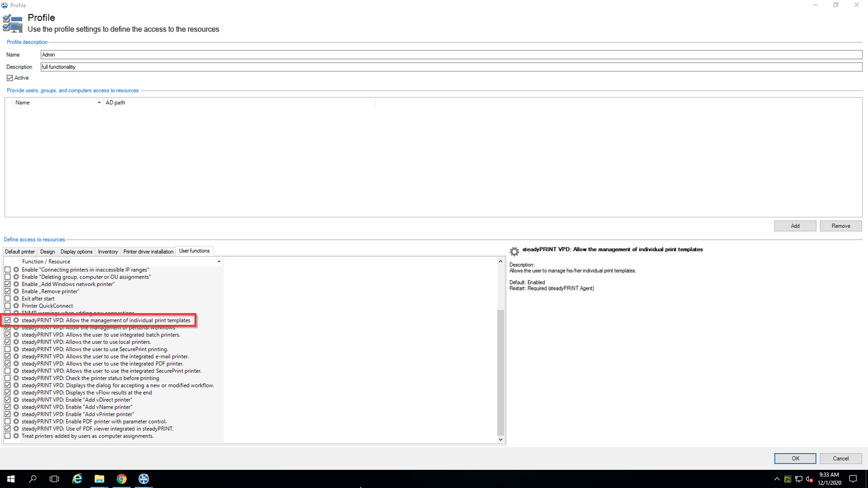Click gear icon for "use local printers" row

coord(16,342)
